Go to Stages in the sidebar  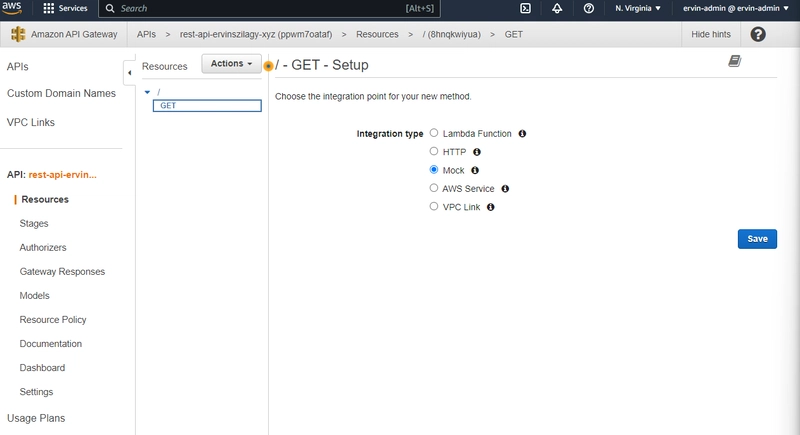point(34,223)
